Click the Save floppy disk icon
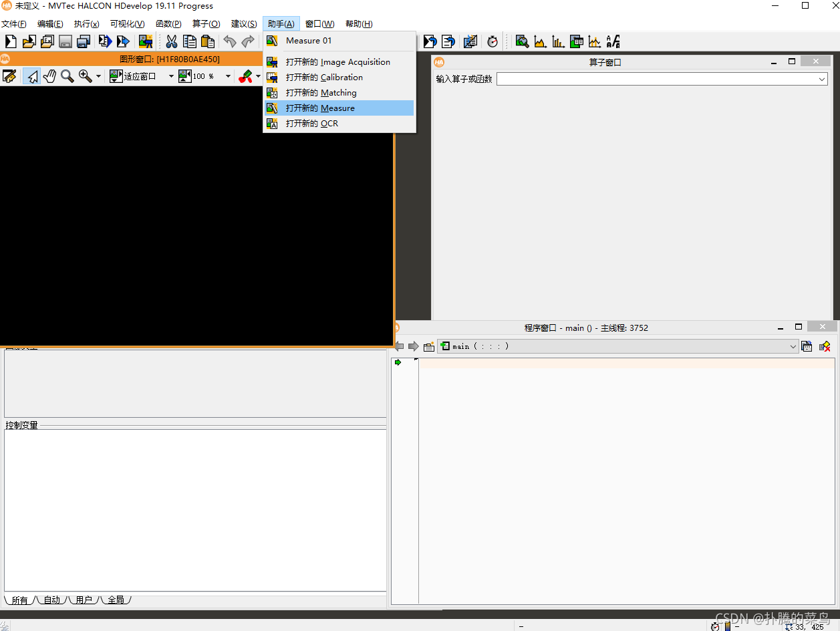The height and width of the screenshot is (631, 840). click(65, 41)
